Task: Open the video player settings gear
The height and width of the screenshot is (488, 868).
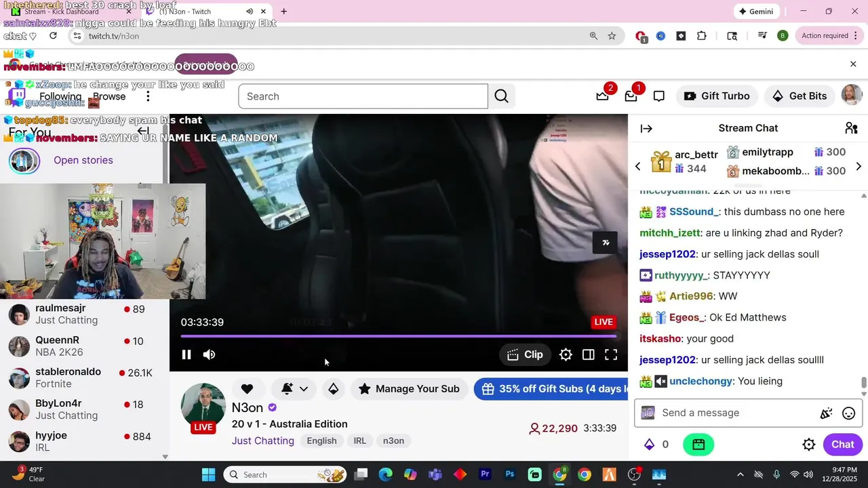Action: (566, 354)
